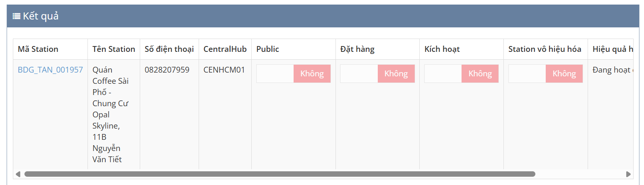This screenshot has width=644, height=185.
Task: Click the Public column header
Action: pos(268,49)
